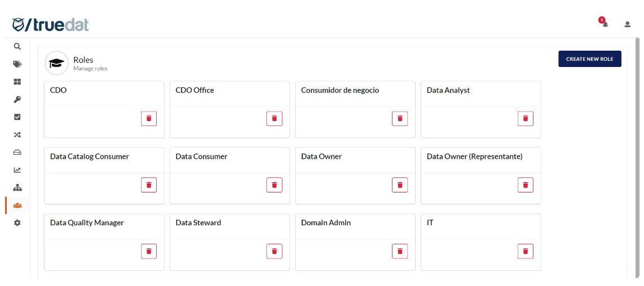Click the truedat logo
This screenshot has height=286, width=644.
tap(51, 25)
